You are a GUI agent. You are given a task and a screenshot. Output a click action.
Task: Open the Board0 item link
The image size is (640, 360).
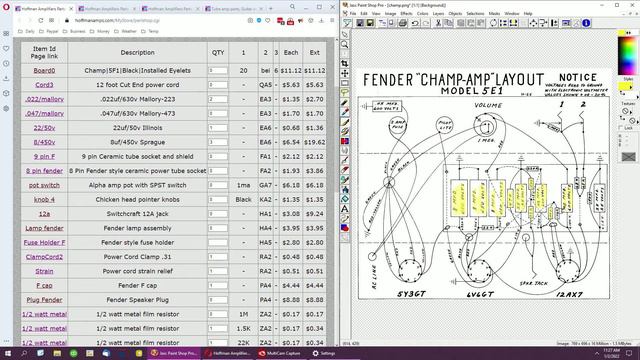(44, 71)
